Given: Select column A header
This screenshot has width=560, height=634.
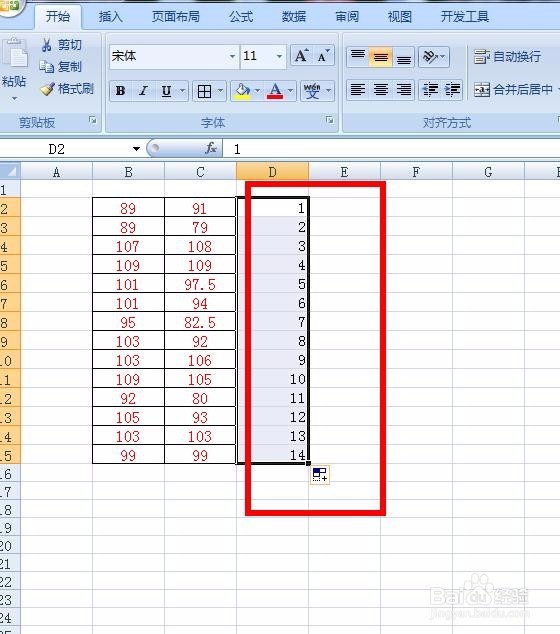Looking at the screenshot, I should coord(57,172).
